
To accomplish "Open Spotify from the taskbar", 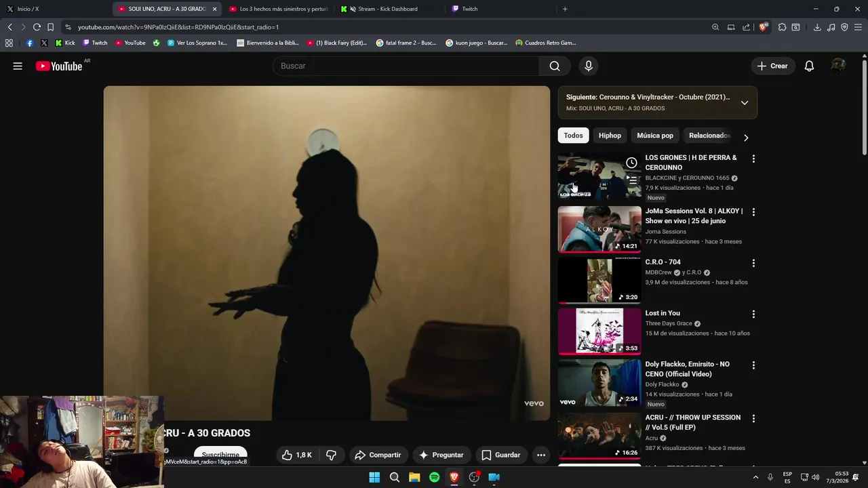I will tap(434, 477).
